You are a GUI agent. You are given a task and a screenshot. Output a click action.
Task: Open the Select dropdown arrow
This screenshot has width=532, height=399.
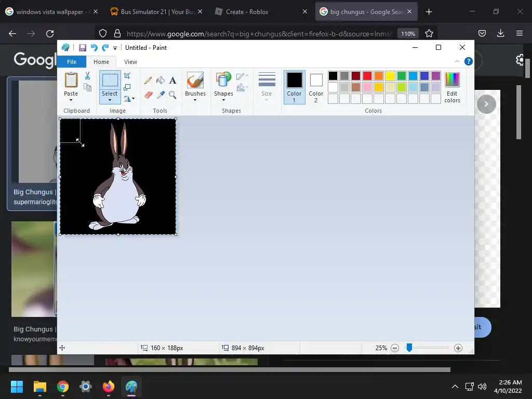click(110, 100)
